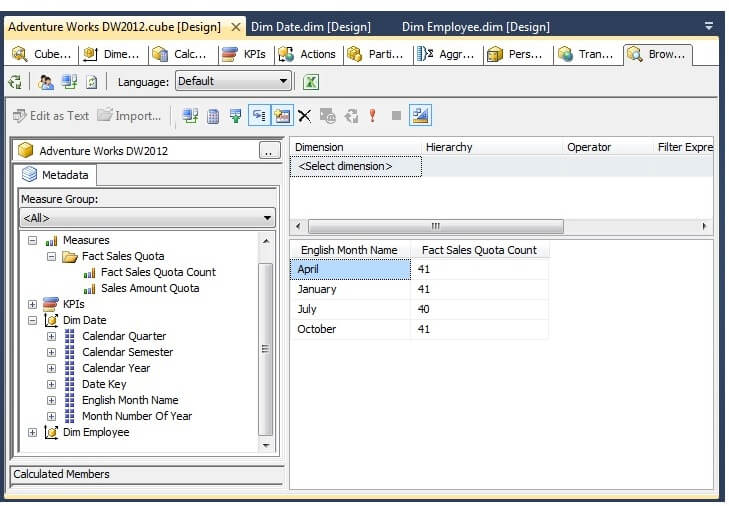729x506 pixels.
Task: Open the Language dropdown
Action: coord(233,82)
